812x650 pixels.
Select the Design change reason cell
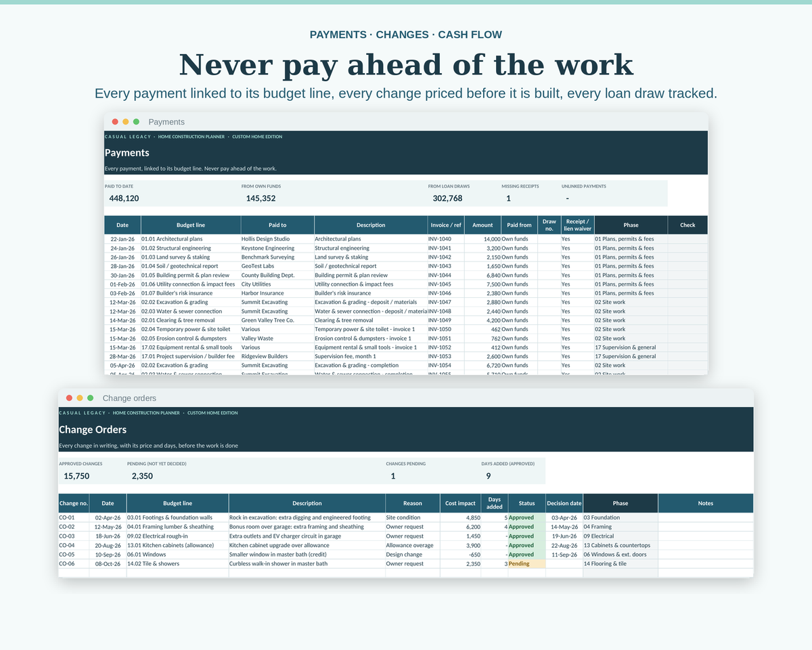413,554
